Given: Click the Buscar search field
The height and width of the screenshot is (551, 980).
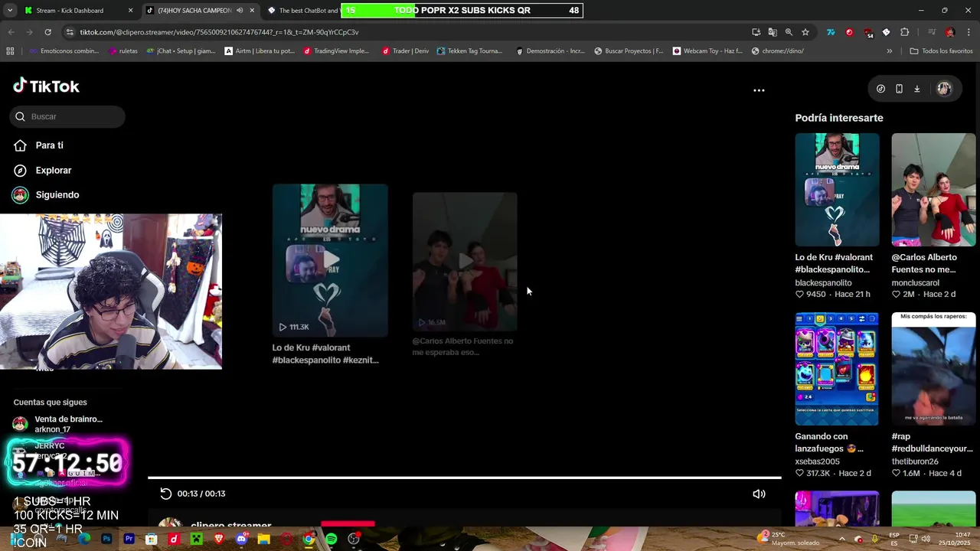Looking at the screenshot, I should (x=67, y=116).
